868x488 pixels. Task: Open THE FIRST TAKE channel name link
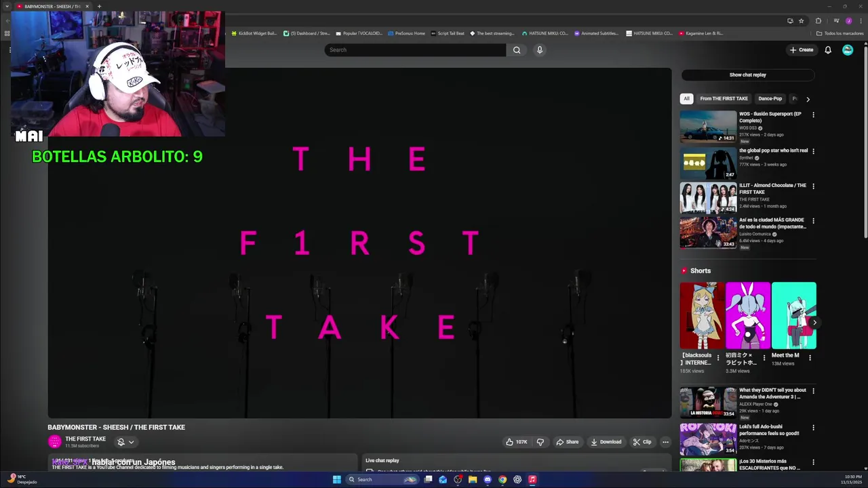click(85, 439)
